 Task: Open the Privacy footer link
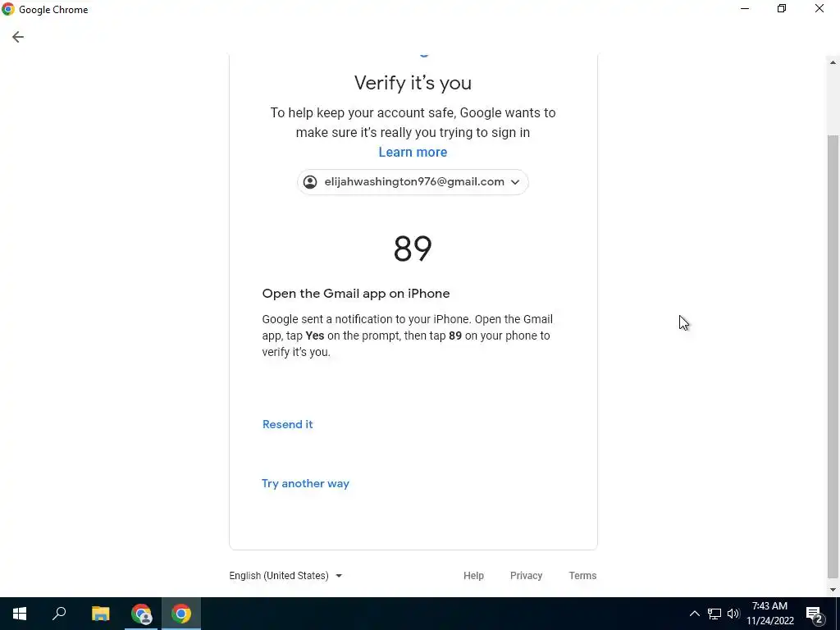pos(526,575)
